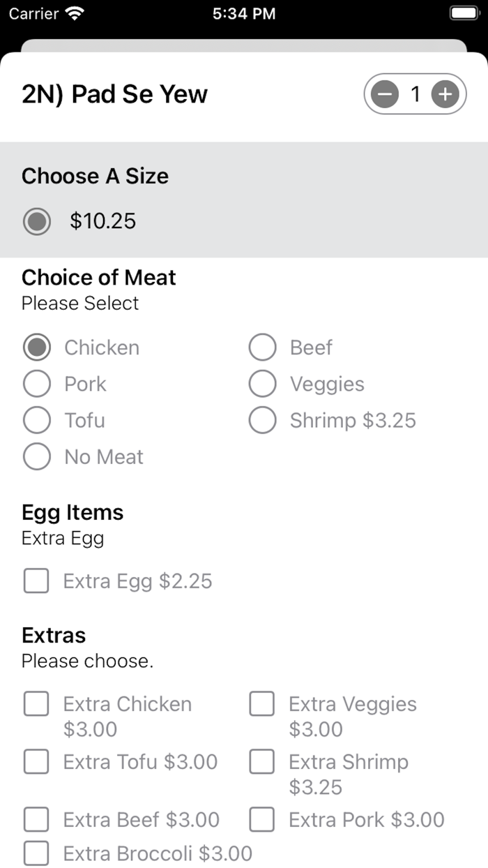Add Extra Tofu $3.00

pyautogui.click(x=36, y=762)
